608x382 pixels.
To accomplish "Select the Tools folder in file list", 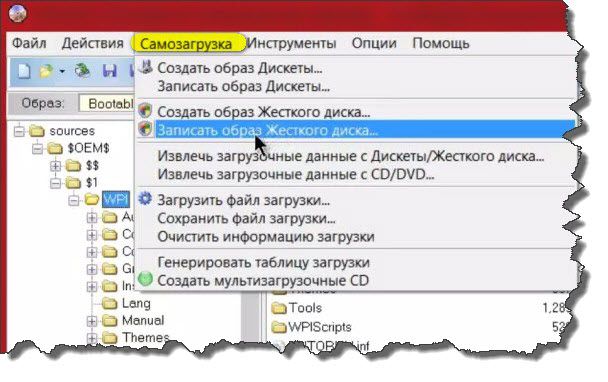I will point(305,308).
